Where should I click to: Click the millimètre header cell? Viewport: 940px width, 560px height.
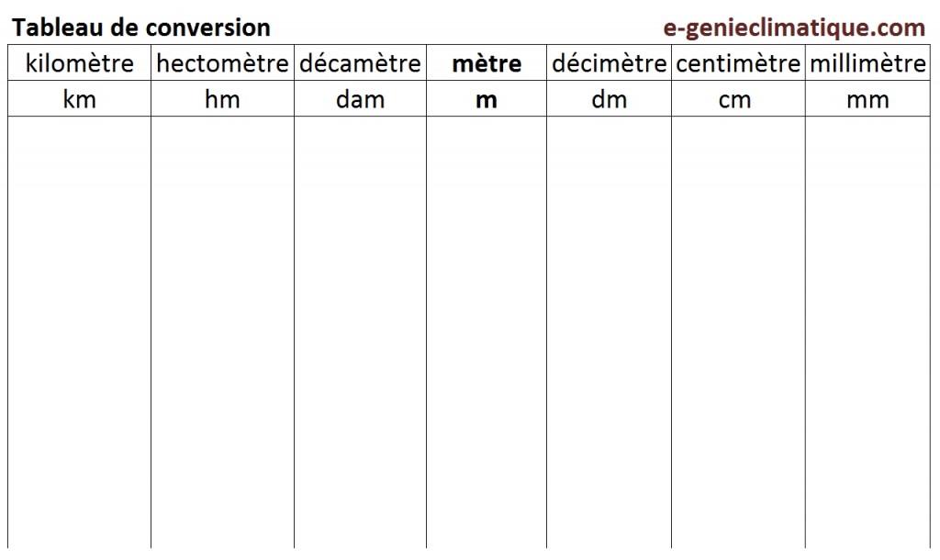click(x=867, y=63)
